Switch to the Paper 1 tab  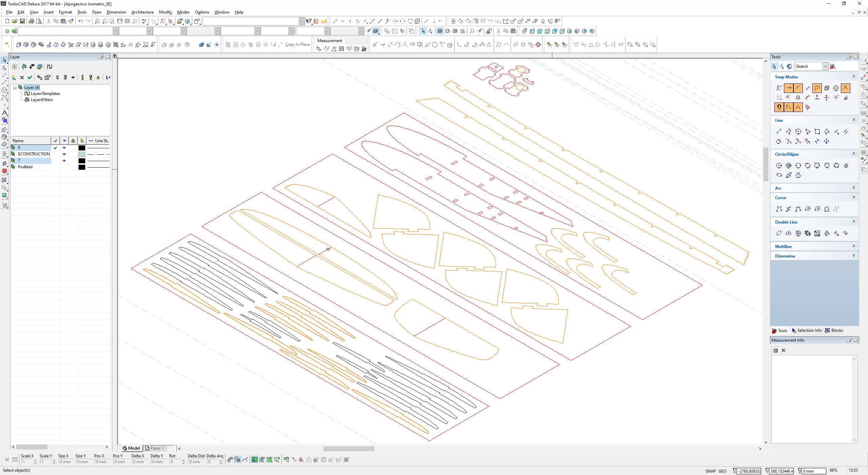tap(155, 448)
